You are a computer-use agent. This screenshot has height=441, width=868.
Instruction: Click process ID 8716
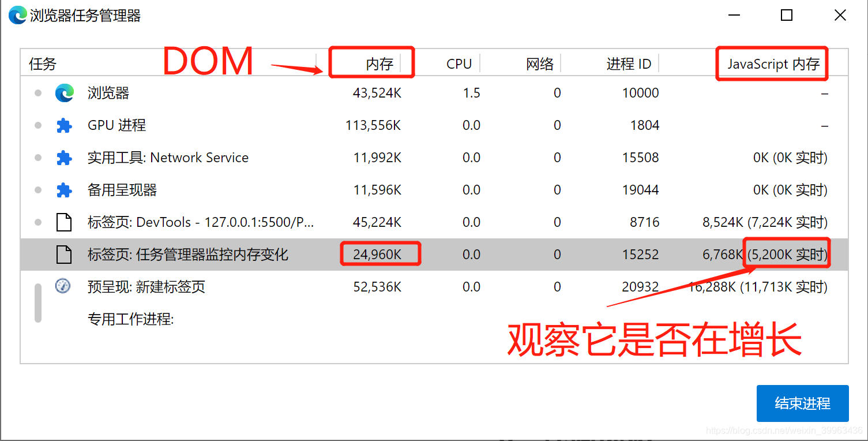[644, 222]
